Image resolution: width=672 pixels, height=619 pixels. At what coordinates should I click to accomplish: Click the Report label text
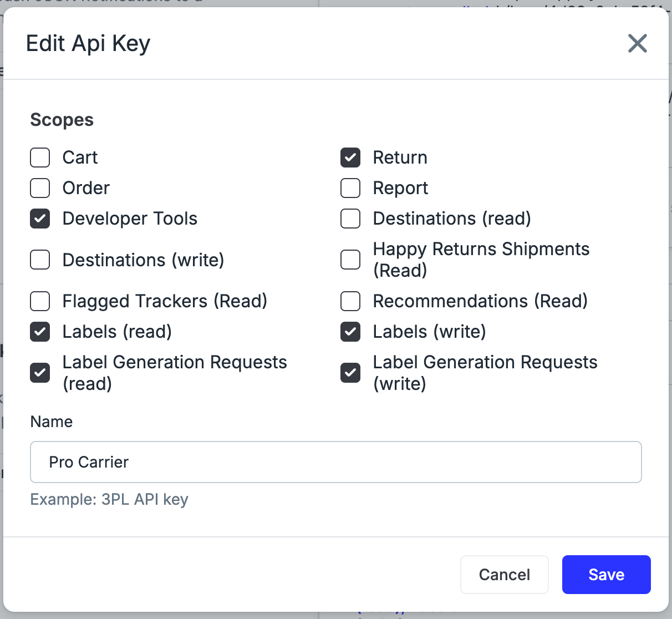400,188
